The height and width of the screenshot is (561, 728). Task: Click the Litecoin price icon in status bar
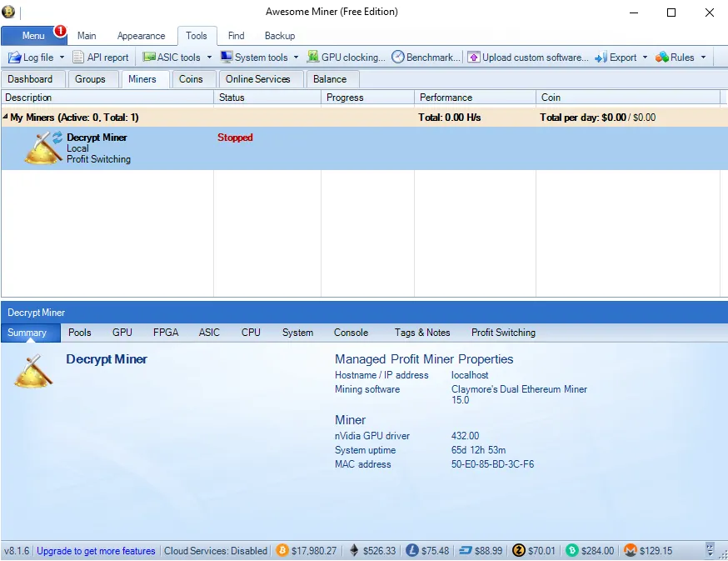coord(411,550)
